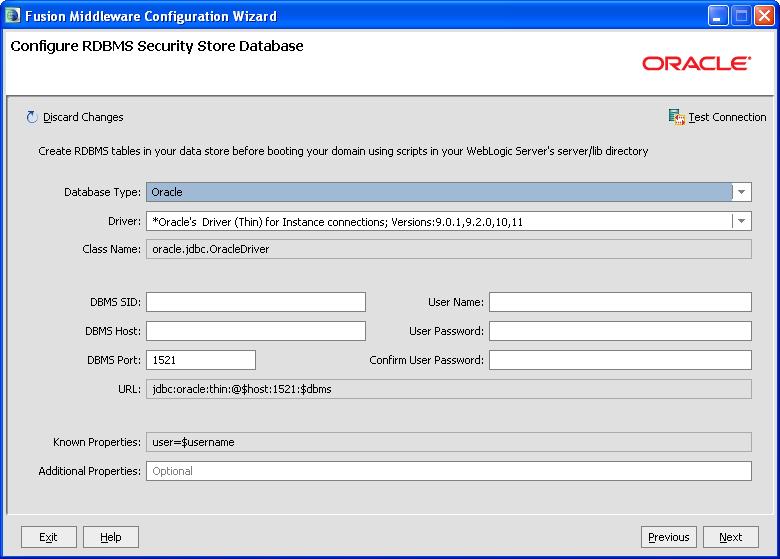
Task: Click the wizard title bar application icon
Action: (12, 16)
